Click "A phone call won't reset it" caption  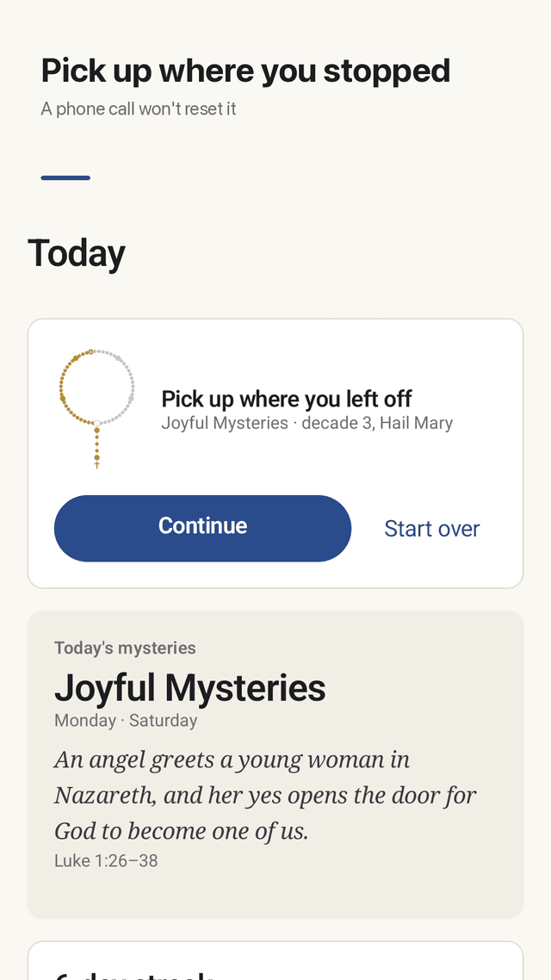pos(138,109)
